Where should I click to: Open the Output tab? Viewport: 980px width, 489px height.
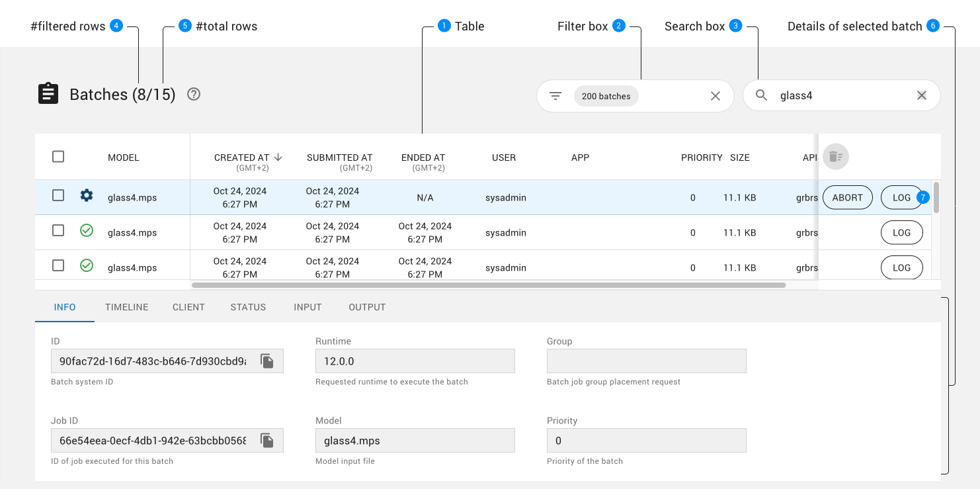tap(367, 307)
